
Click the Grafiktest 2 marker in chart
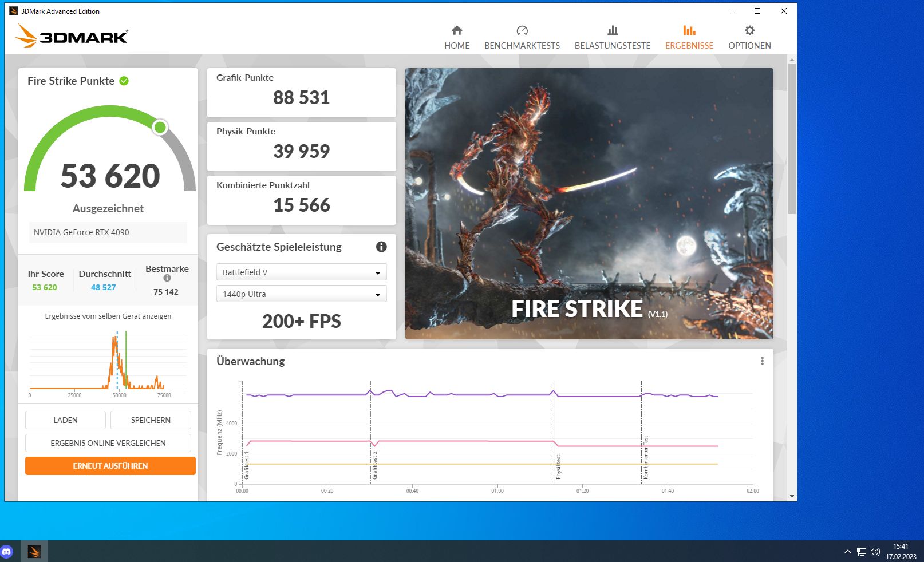[375, 465]
